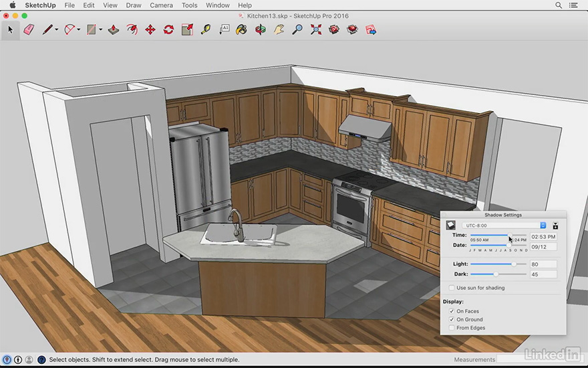Viewport: 588px width, 368px height.
Task: Open the File menu
Action: pos(69,5)
